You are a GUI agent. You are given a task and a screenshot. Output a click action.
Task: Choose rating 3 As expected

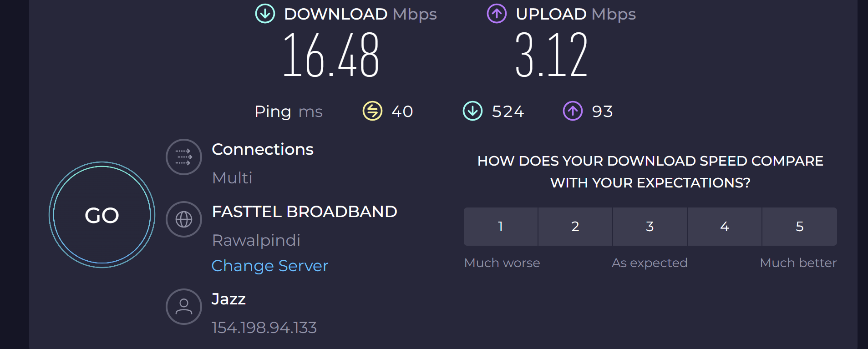[650, 227]
